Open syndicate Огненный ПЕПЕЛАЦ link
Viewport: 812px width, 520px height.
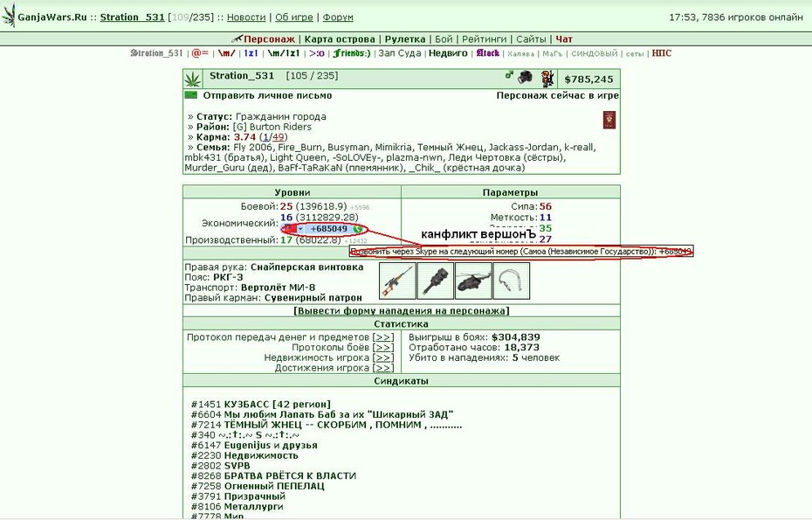[x=274, y=486]
